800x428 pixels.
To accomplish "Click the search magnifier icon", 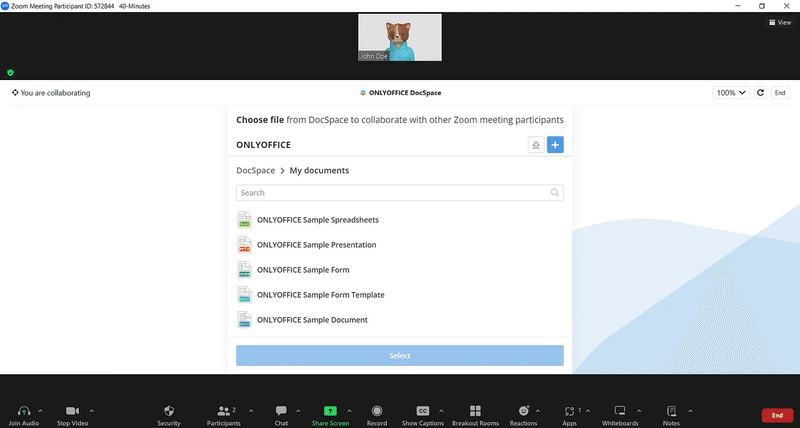I will 555,193.
